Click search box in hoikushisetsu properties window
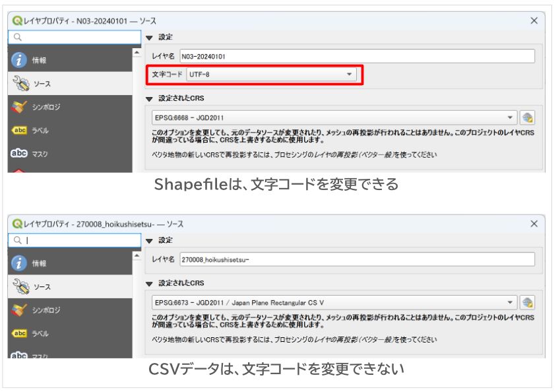 click(75, 240)
